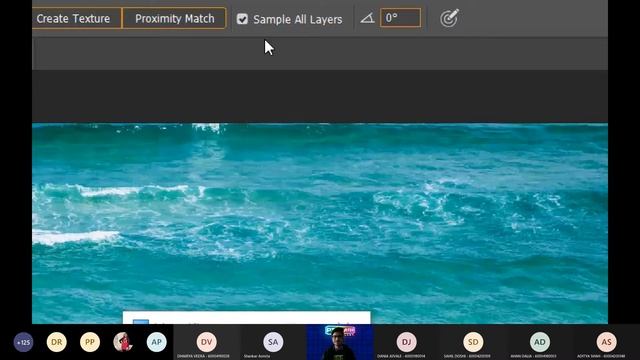Click the brush angle icon
The image size is (640, 360).
click(367, 18)
